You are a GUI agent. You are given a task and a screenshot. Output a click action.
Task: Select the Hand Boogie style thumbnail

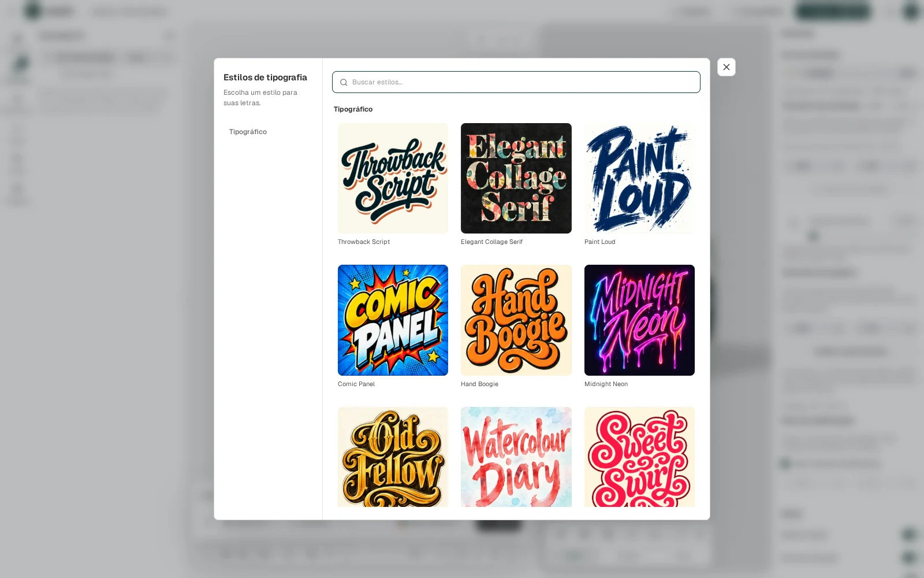pyautogui.click(x=516, y=320)
